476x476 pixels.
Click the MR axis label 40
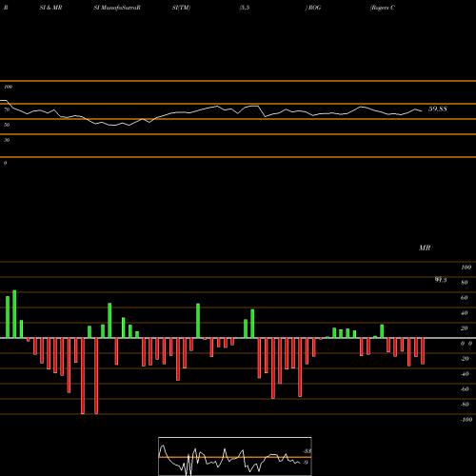[x=465, y=313]
